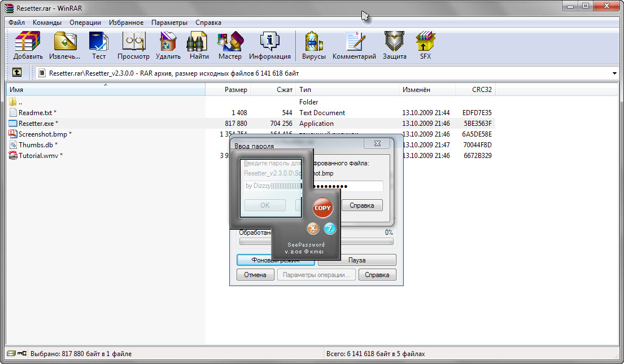Go up one folder level arrow
Viewport: 624px width, 364px height.
17,73
